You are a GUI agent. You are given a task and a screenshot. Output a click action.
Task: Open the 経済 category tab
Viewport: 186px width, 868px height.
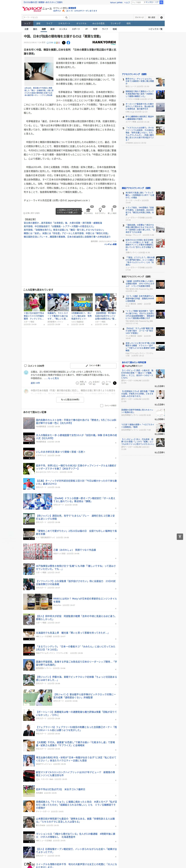52,29
